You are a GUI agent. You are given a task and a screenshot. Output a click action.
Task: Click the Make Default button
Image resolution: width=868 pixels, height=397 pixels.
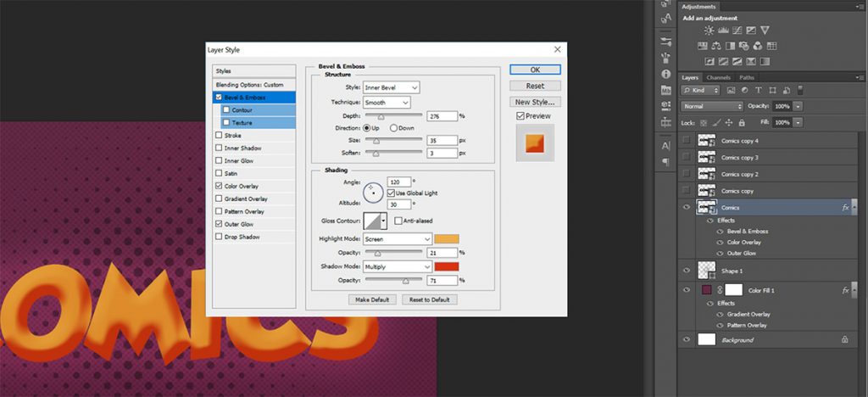click(371, 299)
